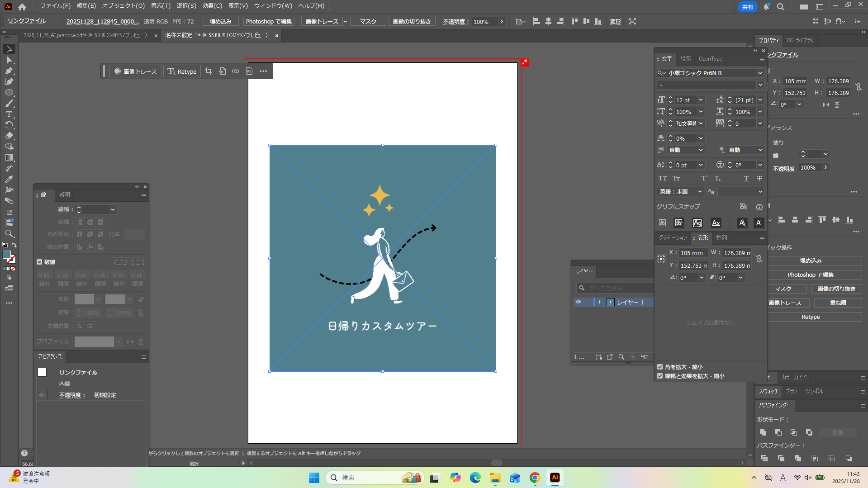Hide レイヤー 1 with eye icon

578,302
